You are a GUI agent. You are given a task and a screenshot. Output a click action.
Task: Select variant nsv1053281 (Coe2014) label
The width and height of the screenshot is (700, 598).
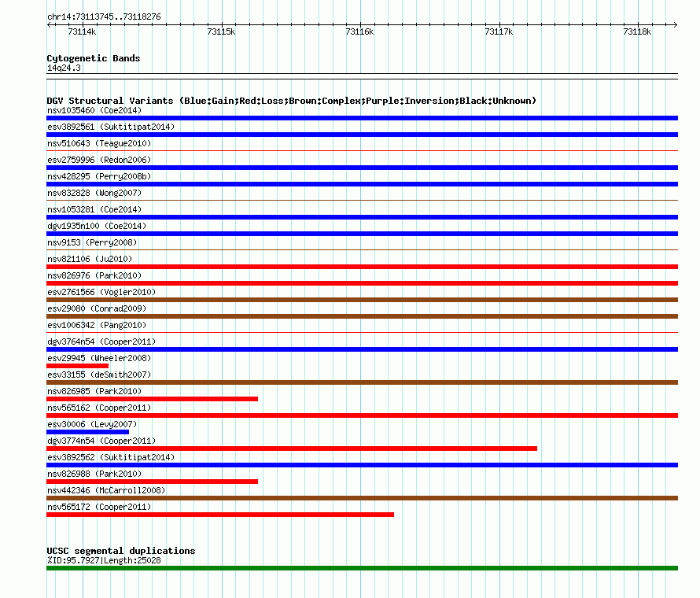pos(94,209)
